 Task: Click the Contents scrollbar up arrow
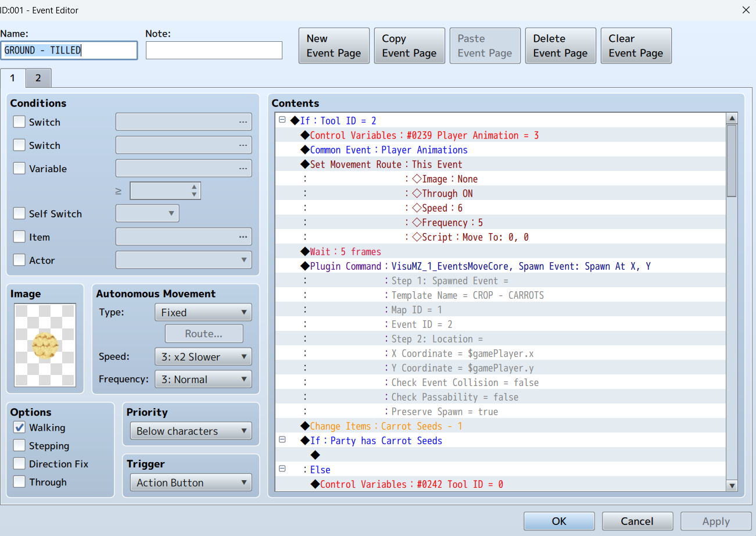point(732,119)
